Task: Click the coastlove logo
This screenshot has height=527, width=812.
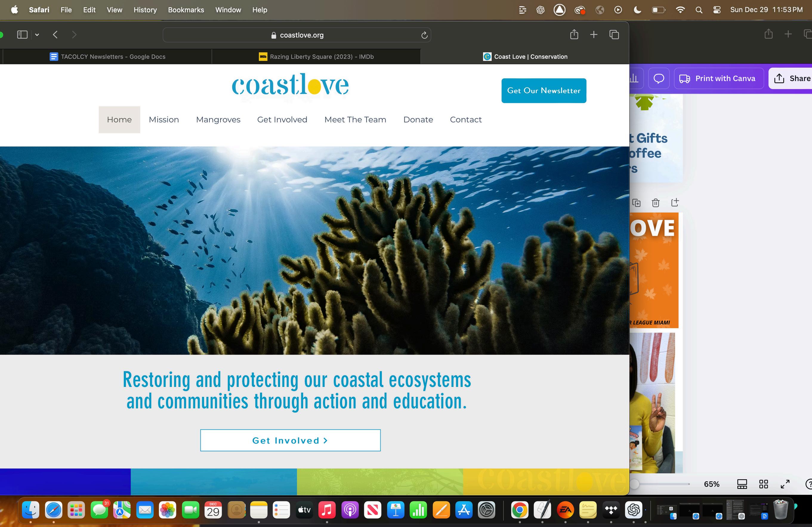Action: pyautogui.click(x=290, y=84)
